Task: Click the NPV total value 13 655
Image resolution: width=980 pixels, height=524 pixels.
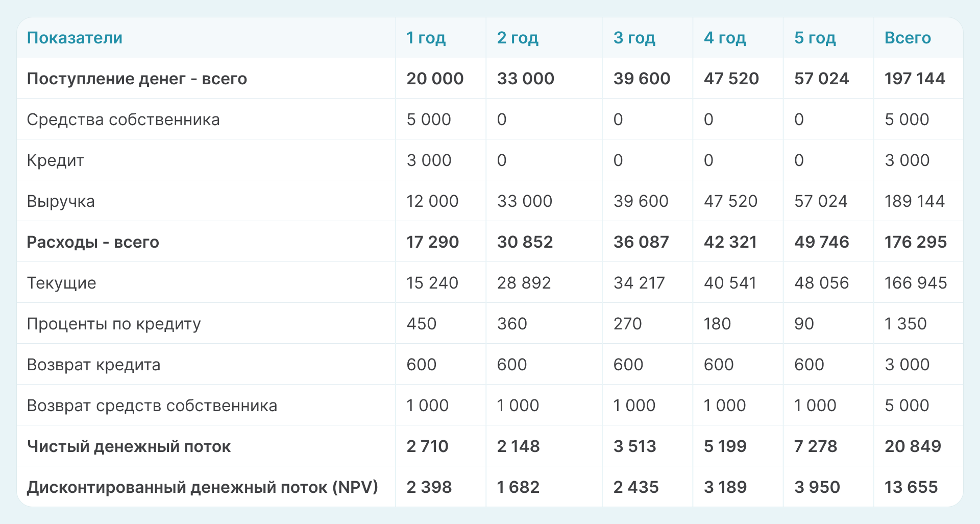Action: coord(911,487)
